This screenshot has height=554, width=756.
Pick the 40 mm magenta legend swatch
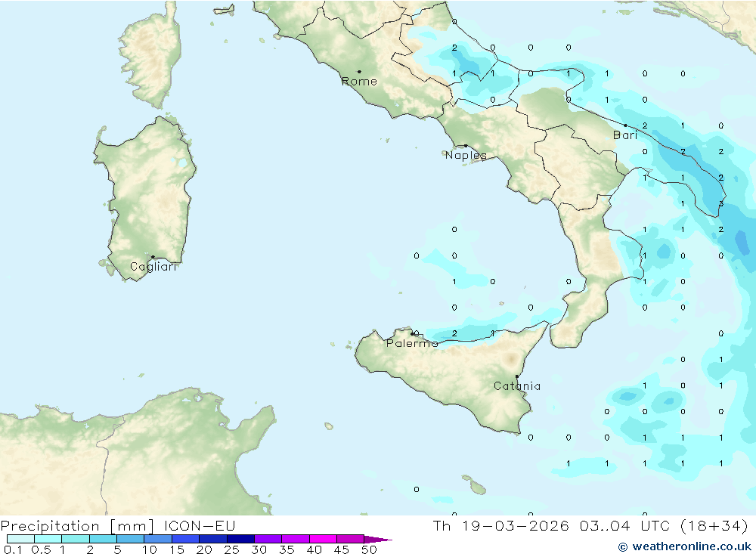click(323, 539)
